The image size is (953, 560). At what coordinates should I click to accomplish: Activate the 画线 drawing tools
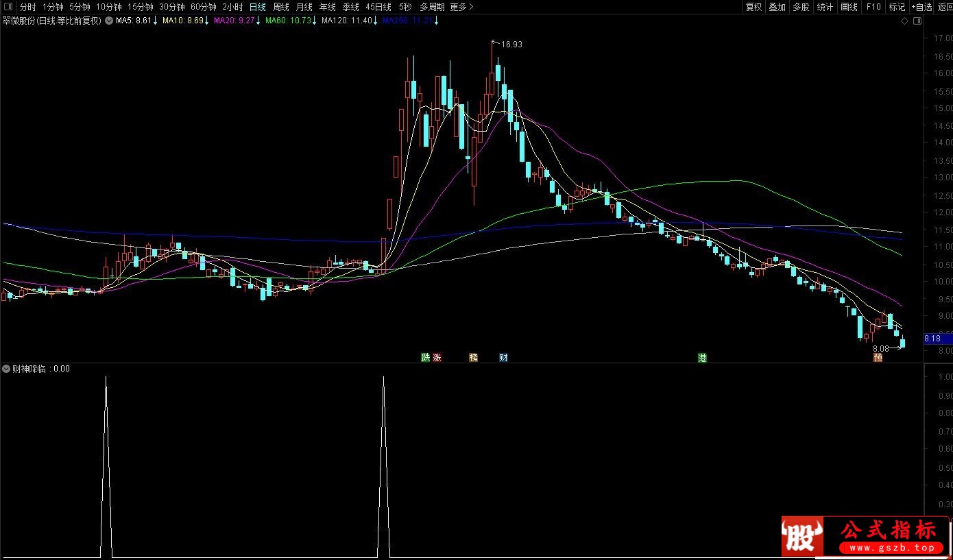point(849,7)
